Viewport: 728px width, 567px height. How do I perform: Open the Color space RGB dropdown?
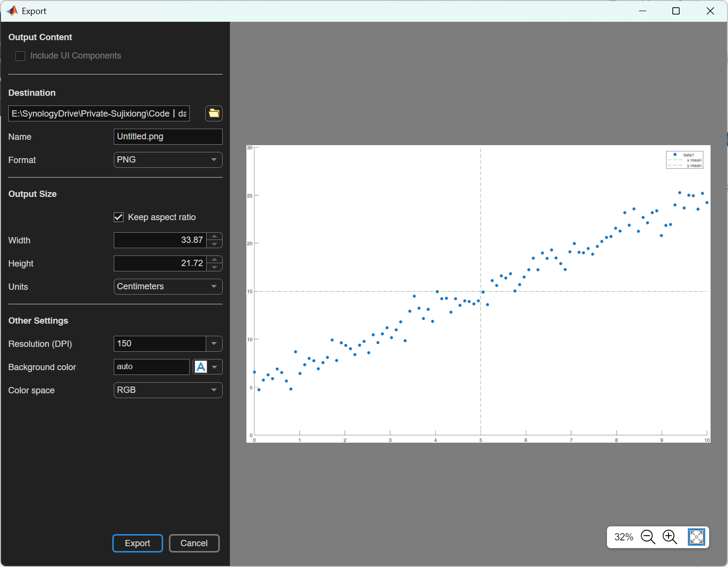click(x=168, y=390)
